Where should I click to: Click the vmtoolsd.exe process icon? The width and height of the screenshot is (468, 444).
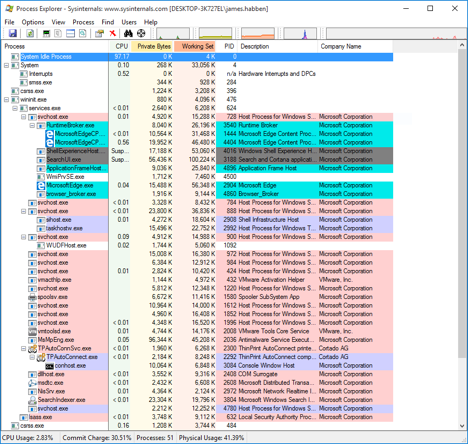[x=32, y=331]
